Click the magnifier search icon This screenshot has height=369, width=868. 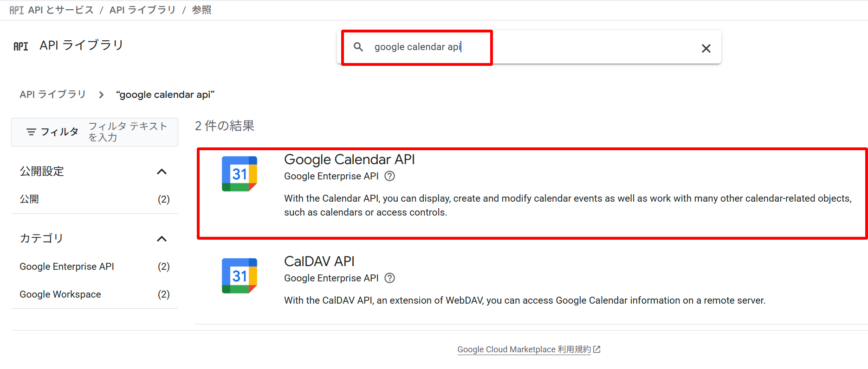pyautogui.click(x=358, y=47)
